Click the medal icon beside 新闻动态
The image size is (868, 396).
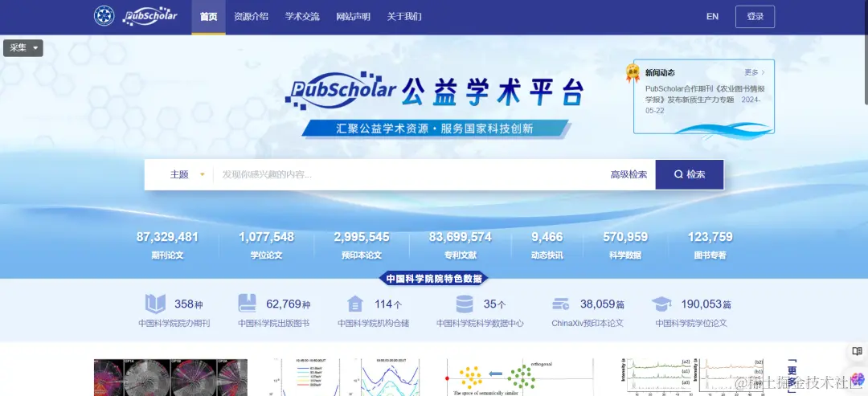click(633, 72)
